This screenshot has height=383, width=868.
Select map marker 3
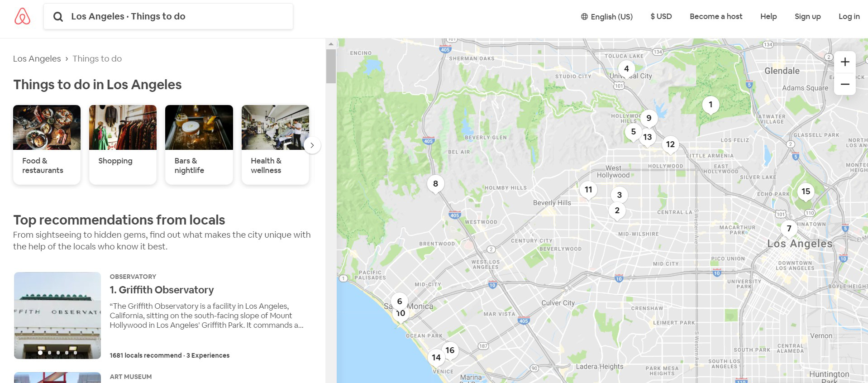619,195
